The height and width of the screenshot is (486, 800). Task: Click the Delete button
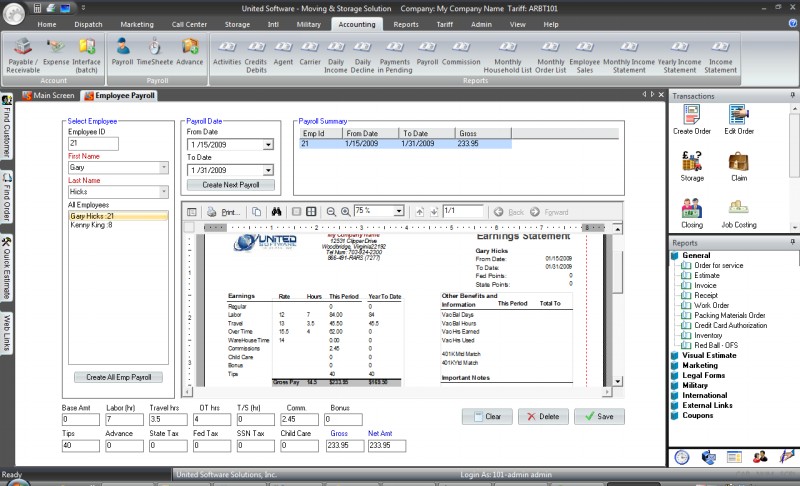[543, 417]
